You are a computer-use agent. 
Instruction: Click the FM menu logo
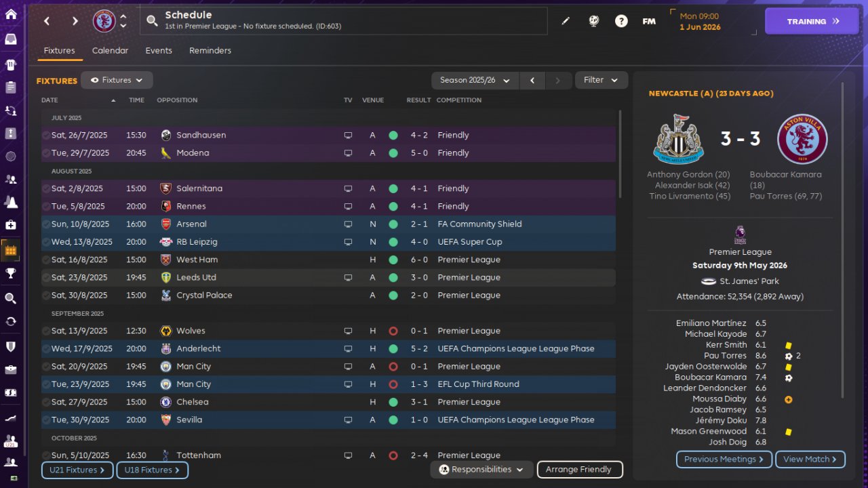[649, 21]
